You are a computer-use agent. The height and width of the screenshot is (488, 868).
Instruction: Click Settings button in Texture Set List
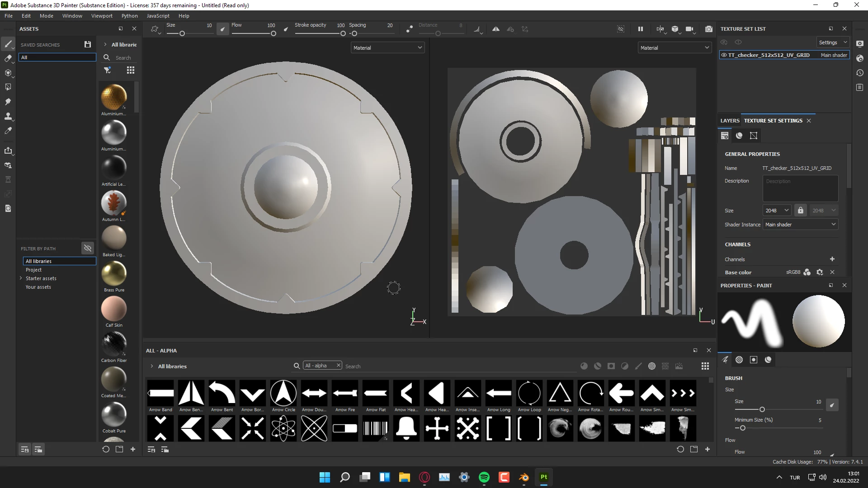832,42
